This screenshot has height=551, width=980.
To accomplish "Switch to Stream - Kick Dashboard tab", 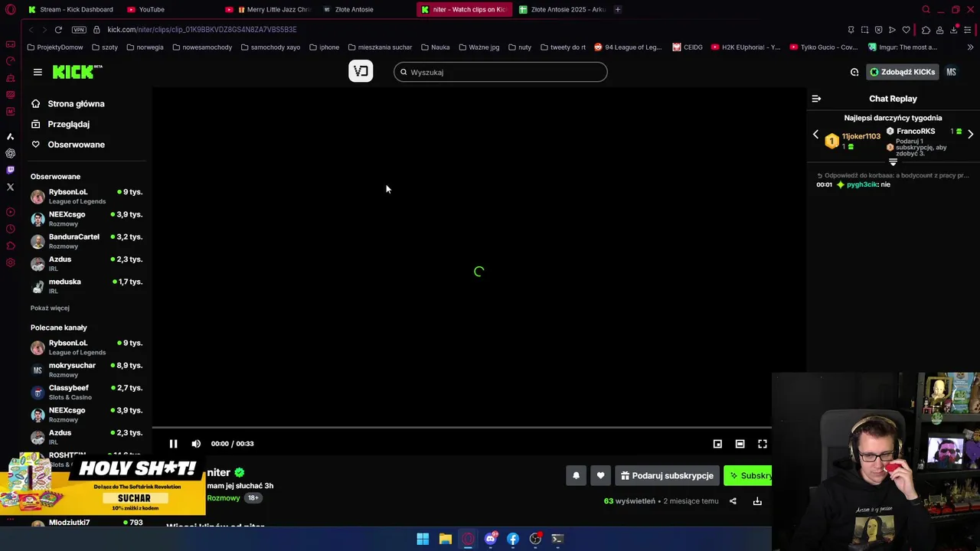I will (x=70, y=9).
